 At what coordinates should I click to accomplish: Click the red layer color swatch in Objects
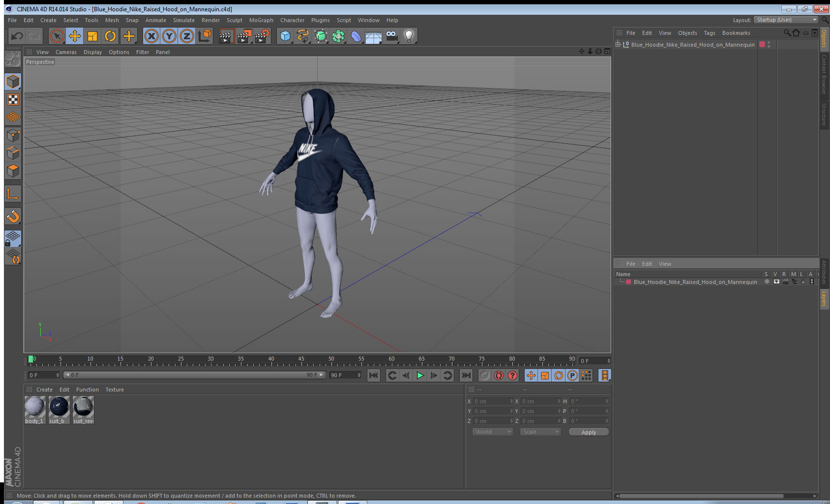click(762, 44)
